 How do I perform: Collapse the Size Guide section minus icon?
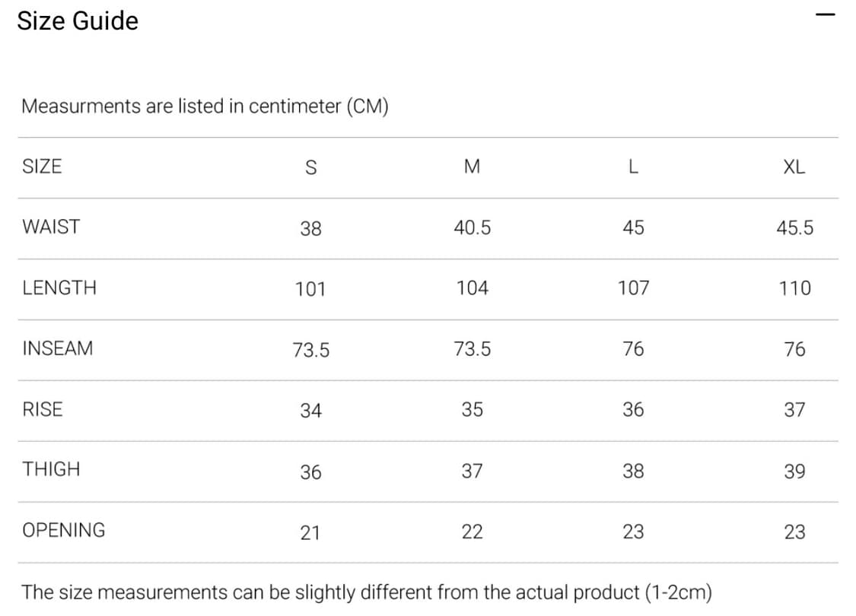pyautogui.click(x=825, y=15)
